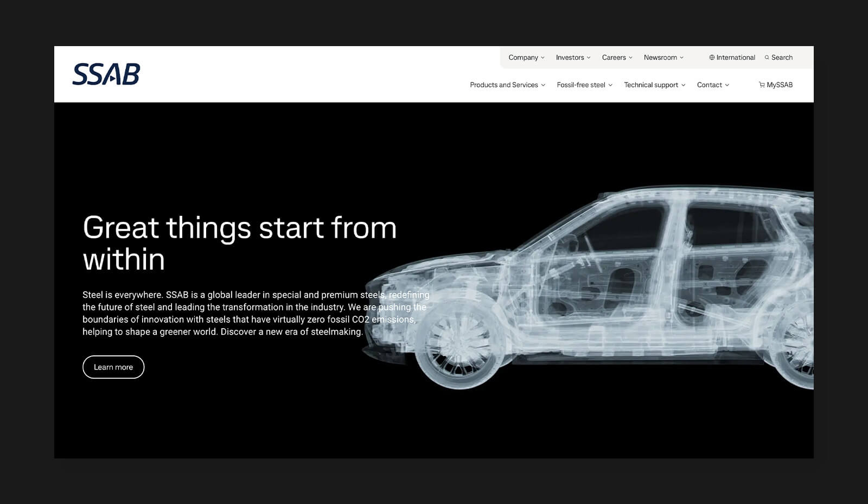Open the Fossil-free steel menu label
Screen dimensions: 868x504
580,85
